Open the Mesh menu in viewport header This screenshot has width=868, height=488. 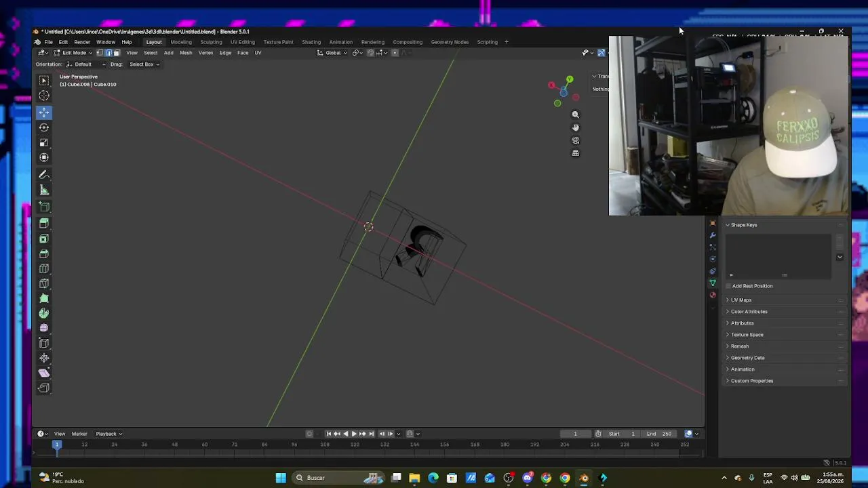coord(186,53)
